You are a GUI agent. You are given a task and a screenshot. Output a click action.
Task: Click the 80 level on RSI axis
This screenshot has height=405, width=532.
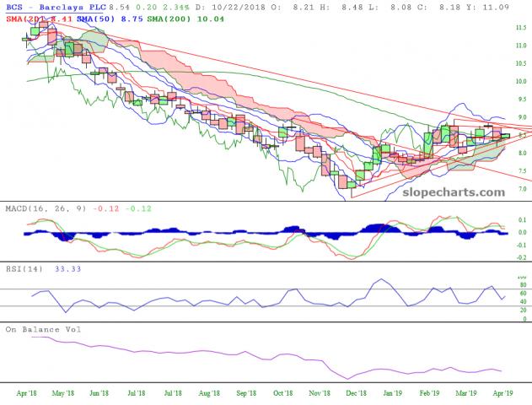tap(523, 285)
